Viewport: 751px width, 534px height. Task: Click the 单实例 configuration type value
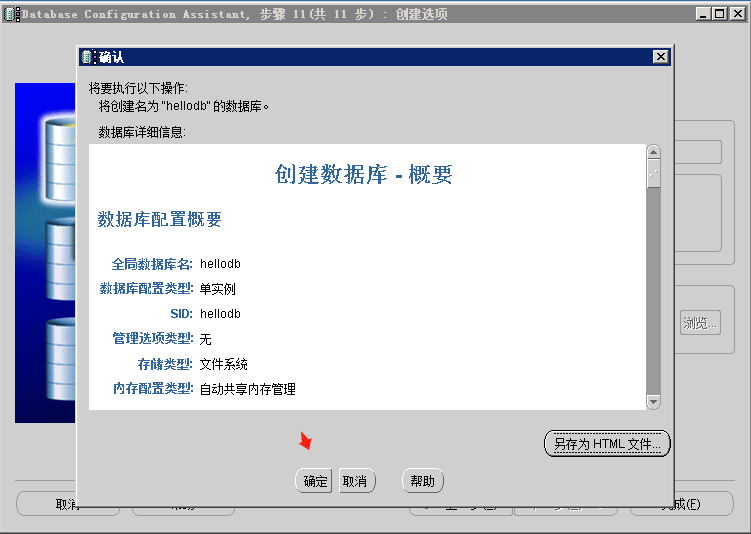(217, 289)
